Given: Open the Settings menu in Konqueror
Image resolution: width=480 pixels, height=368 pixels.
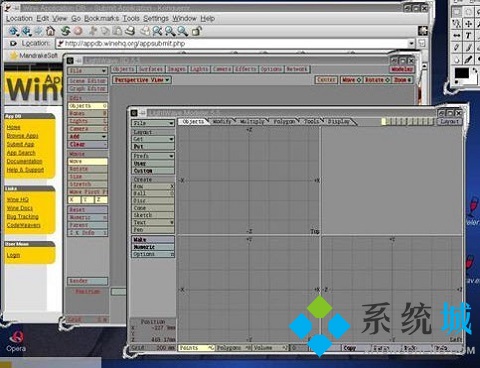Looking at the screenshot, I should (x=156, y=19).
